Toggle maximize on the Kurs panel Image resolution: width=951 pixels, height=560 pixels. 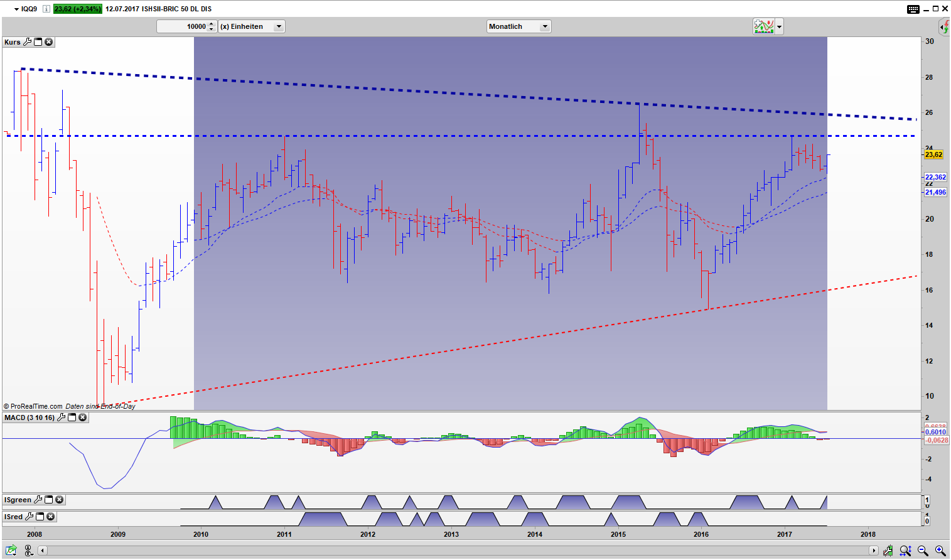tap(38, 42)
